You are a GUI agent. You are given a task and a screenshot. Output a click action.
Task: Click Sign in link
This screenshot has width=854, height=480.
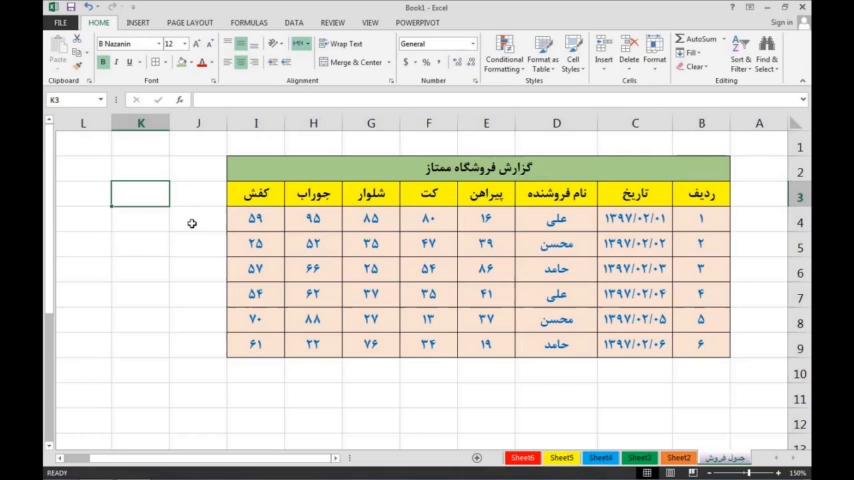click(x=781, y=22)
